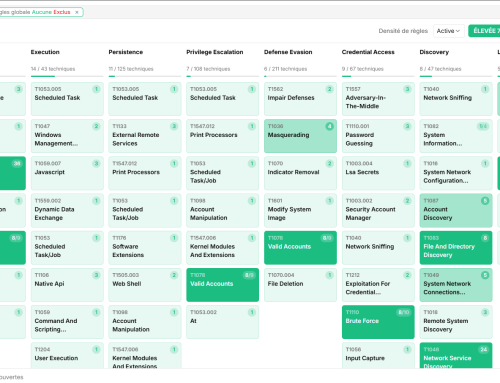Select the Privilege Escalation column header

click(x=215, y=52)
